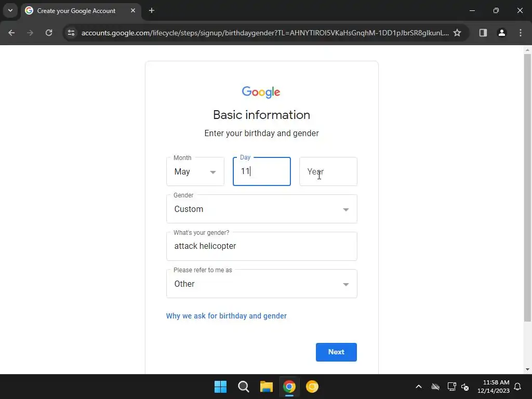Open a new browser tab
Image resolution: width=532 pixels, height=399 pixels.
pos(152,10)
